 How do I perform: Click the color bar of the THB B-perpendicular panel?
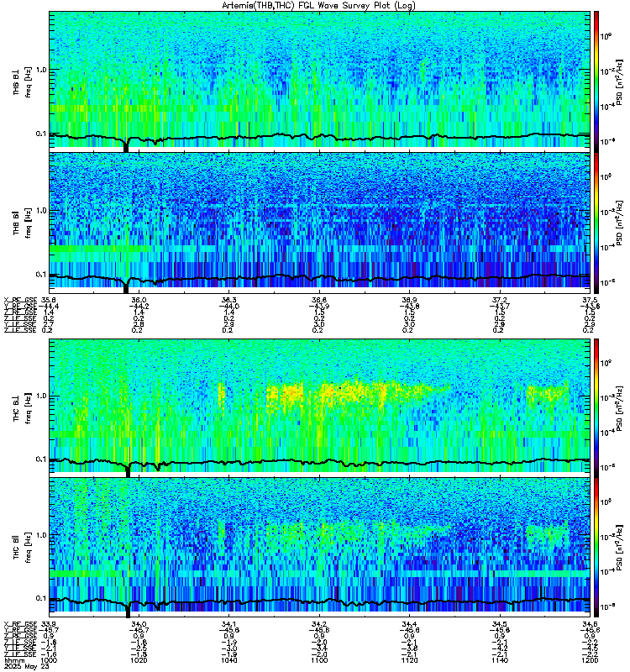596,80
